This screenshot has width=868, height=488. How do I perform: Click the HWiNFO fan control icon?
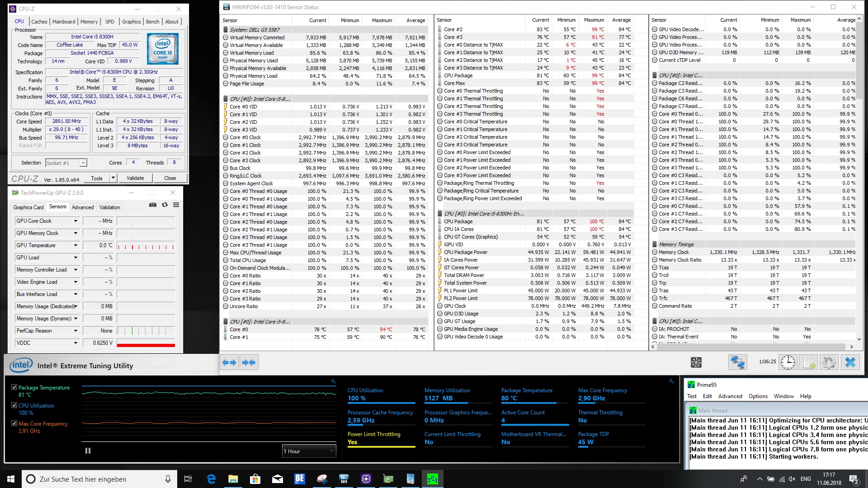point(696,362)
